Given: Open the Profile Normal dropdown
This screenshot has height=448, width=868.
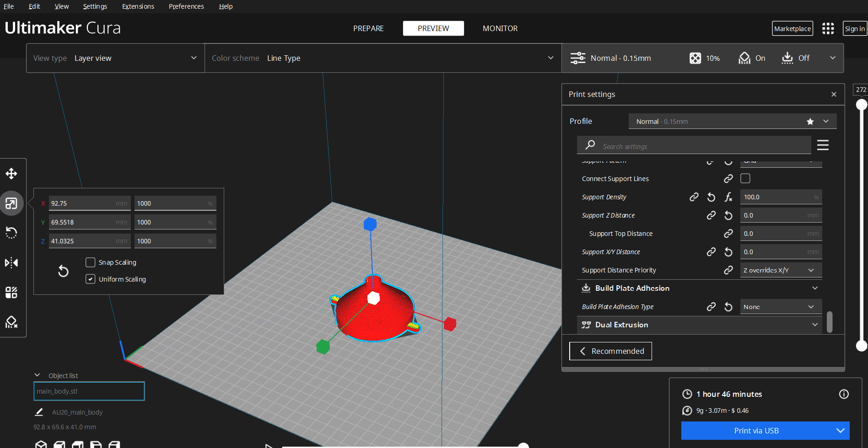Looking at the screenshot, I should (733, 122).
